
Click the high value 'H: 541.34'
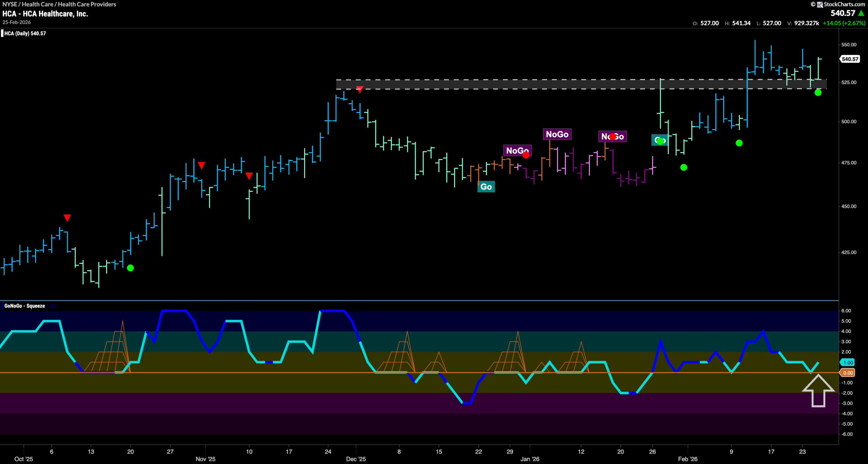coord(738,23)
